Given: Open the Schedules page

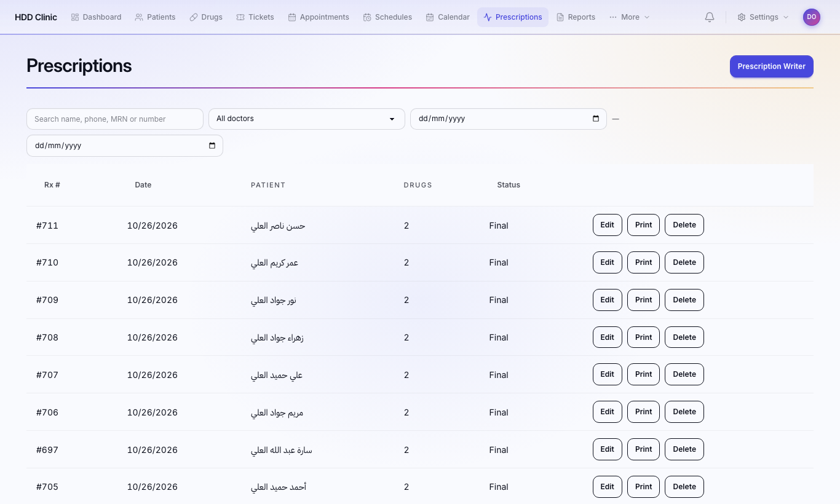Looking at the screenshot, I should point(387,17).
